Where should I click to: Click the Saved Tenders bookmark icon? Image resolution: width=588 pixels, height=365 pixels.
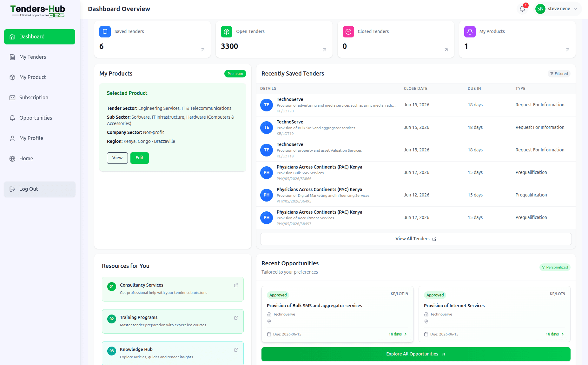(105, 32)
